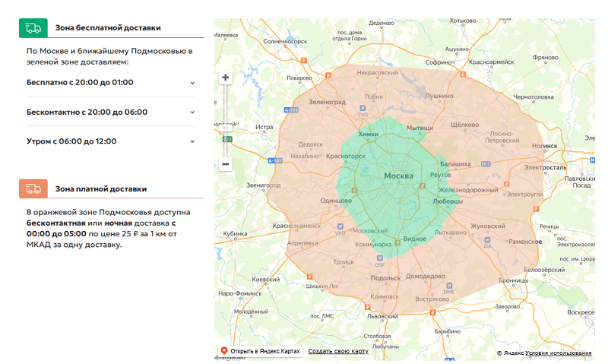Open "Зона бесплатной доставки" heading tab

(x=108, y=28)
